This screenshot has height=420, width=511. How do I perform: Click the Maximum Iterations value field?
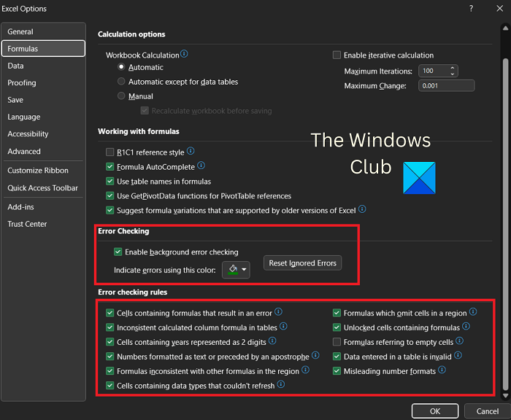(434, 71)
